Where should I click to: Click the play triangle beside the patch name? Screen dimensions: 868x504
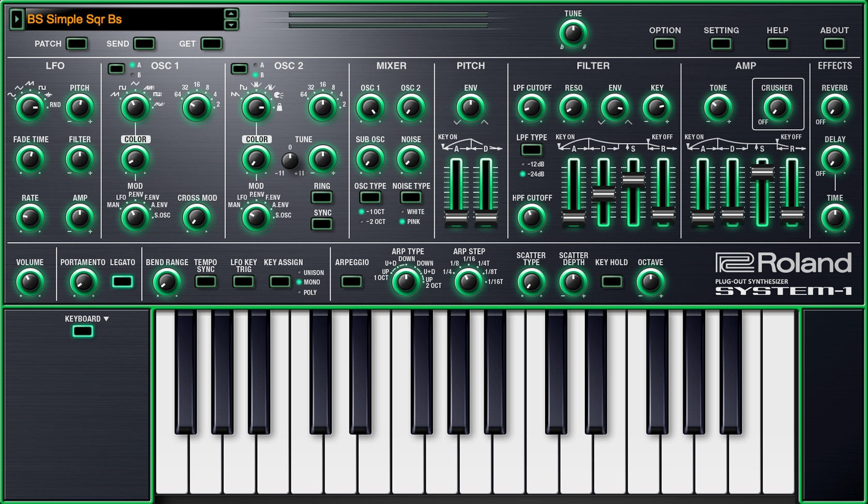tap(16, 19)
